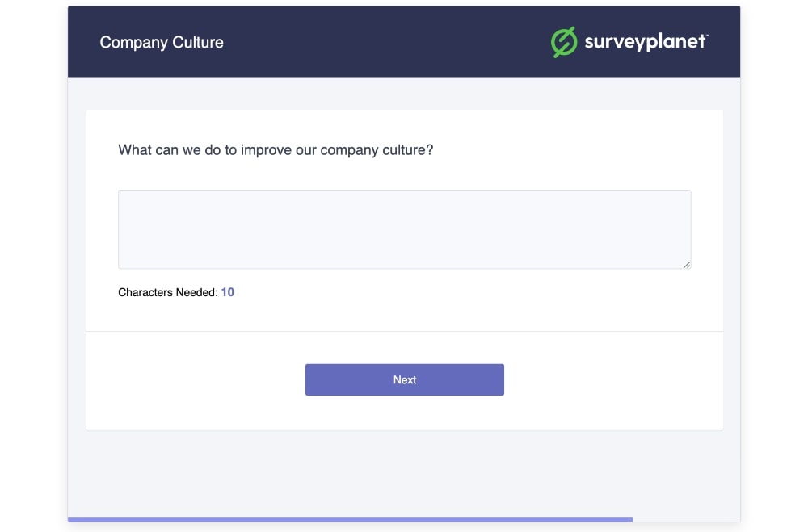This screenshot has height=532, width=808.
Task: Click the Next button
Action: click(404, 379)
